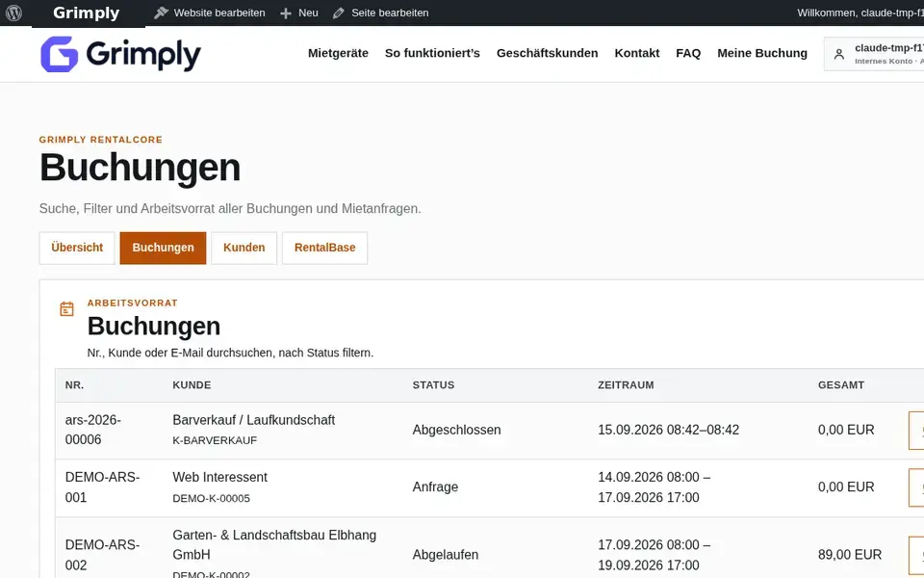Click the NR. column header
The width and height of the screenshot is (924, 578).
[75, 385]
